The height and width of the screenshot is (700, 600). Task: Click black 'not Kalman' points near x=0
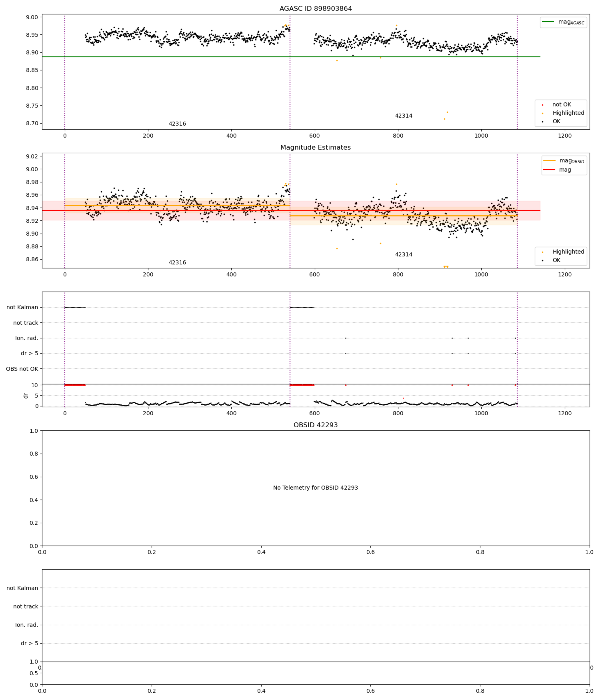(x=75, y=307)
